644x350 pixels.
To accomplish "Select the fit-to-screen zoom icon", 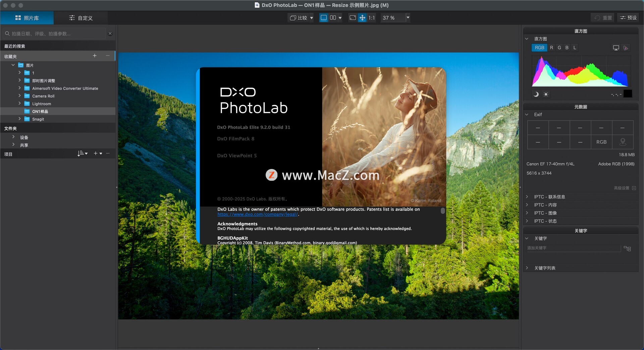I will (x=353, y=18).
